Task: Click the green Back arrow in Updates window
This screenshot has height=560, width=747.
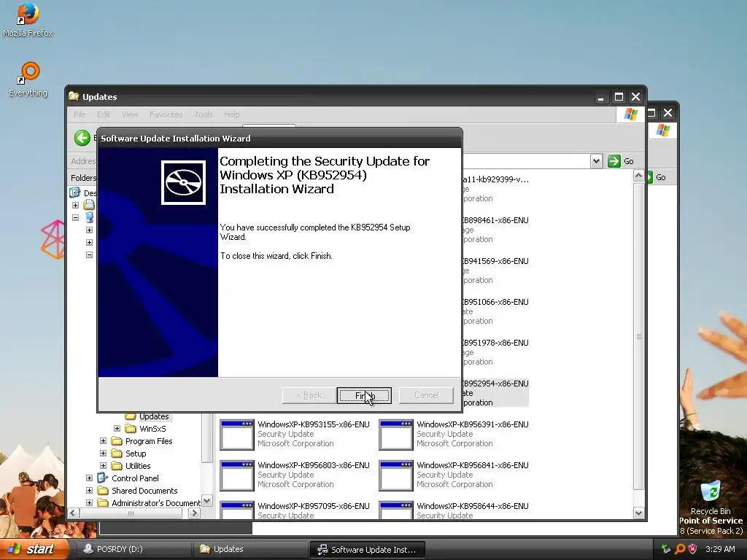Action: pyautogui.click(x=82, y=138)
